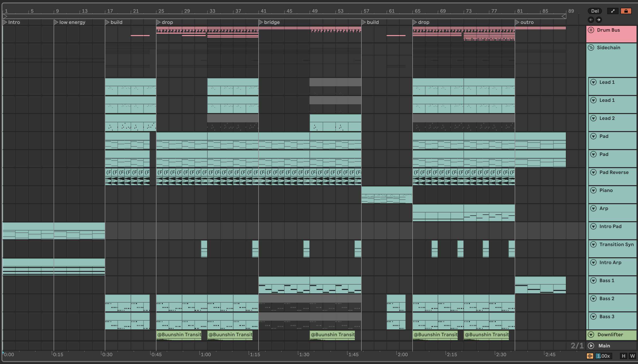Select the deactivated Lead 2 clip at bar 33
638x364 pixels.
233,123
